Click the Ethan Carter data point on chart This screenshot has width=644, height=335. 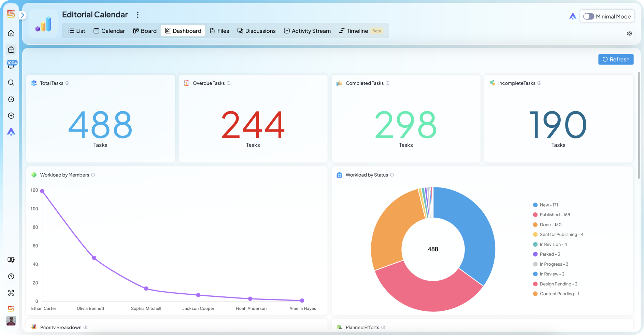click(42, 191)
